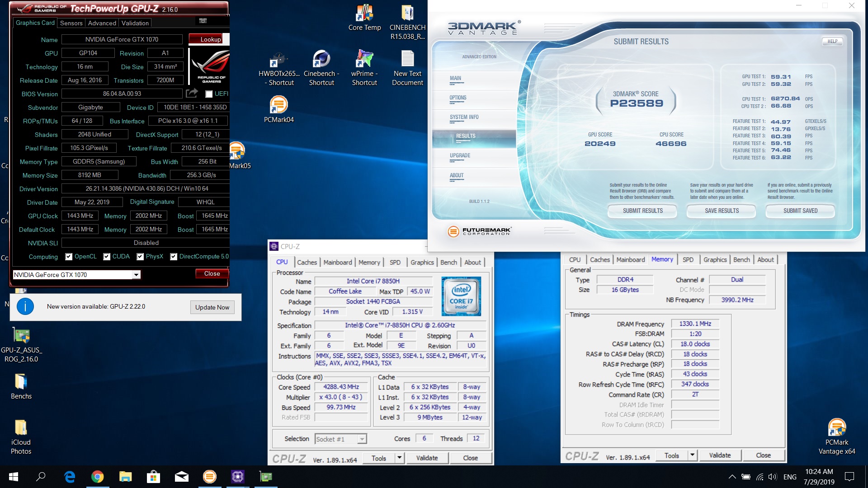Toggle PhysX computing checkbox
The image size is (868, 488).
(x=140, y=257)
